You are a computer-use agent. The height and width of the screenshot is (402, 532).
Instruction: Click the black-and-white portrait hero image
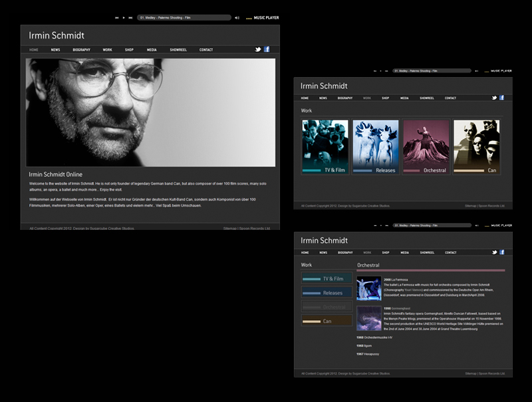[x=151, y=112]
